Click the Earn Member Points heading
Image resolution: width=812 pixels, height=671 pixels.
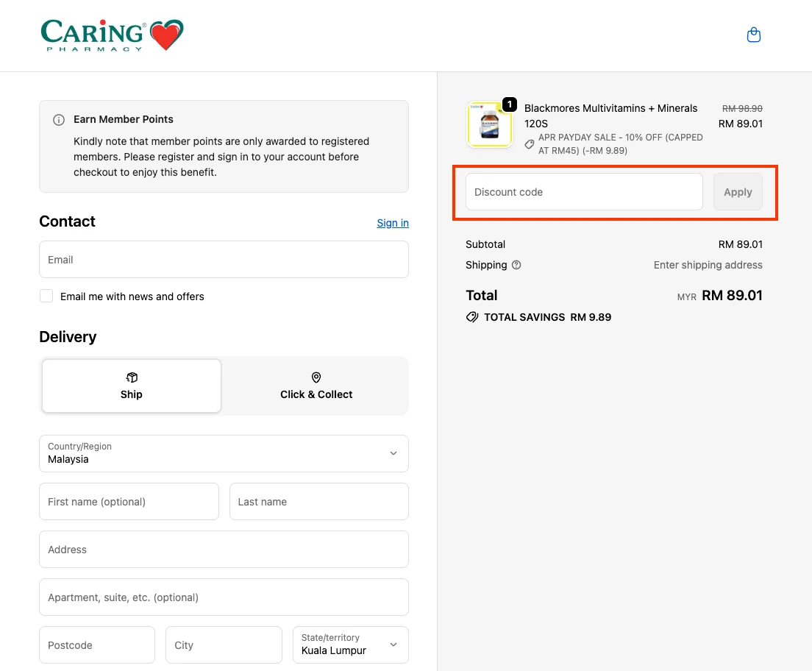tap(124, 119)
